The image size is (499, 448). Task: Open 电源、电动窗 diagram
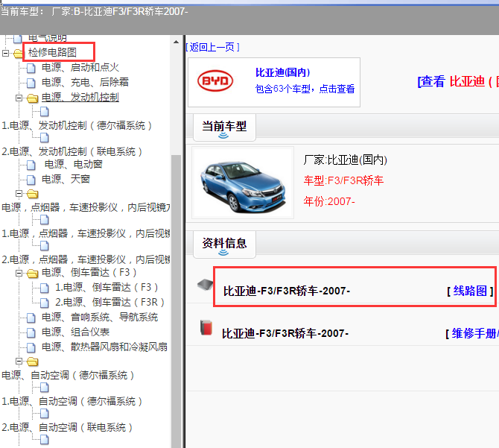click(74, 164)
